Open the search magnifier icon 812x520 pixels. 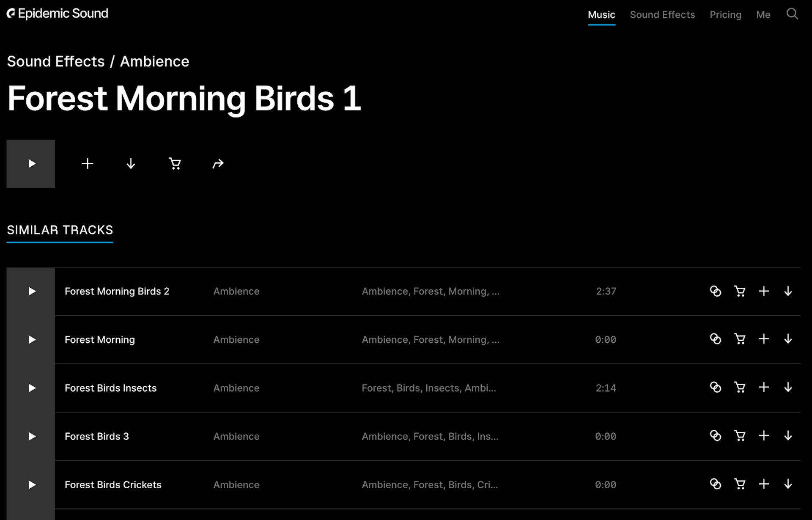(x=792, y=14)
